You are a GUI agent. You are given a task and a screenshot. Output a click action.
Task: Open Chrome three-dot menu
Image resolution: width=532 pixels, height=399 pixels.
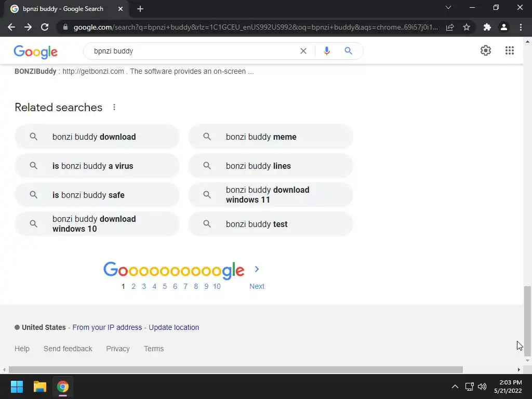click(x=521, y=27)
